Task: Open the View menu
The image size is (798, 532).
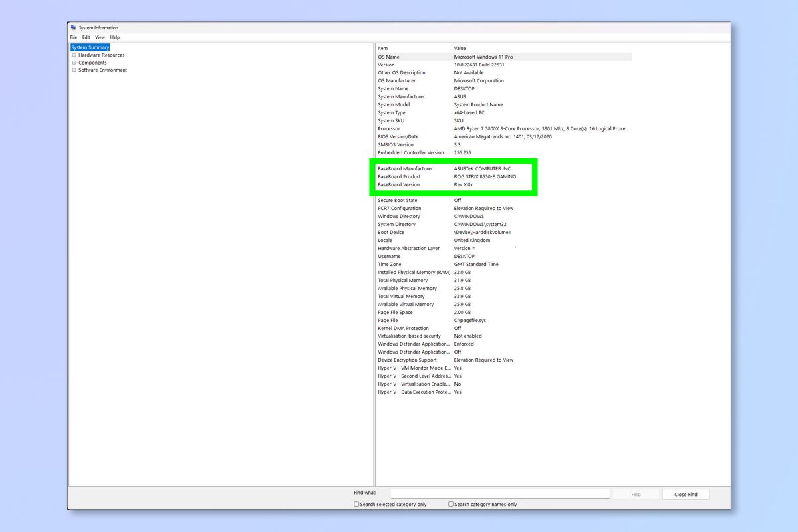Action: (x=100, y=37)
